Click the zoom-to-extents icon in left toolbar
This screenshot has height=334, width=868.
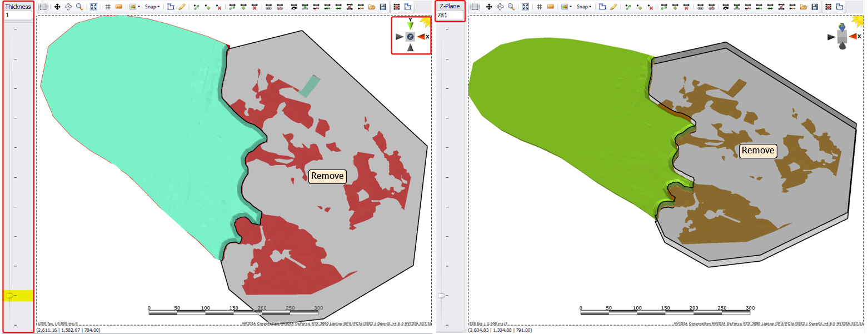tap(93, 7)
